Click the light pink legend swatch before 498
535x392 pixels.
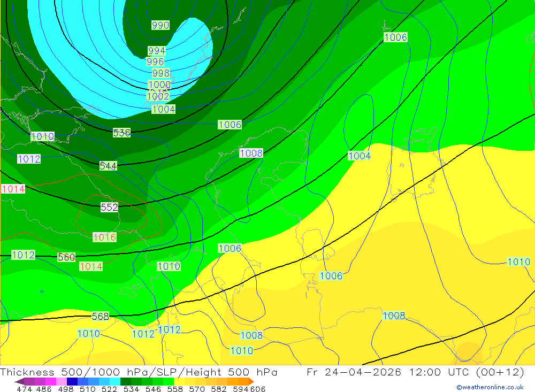[62, 381]
